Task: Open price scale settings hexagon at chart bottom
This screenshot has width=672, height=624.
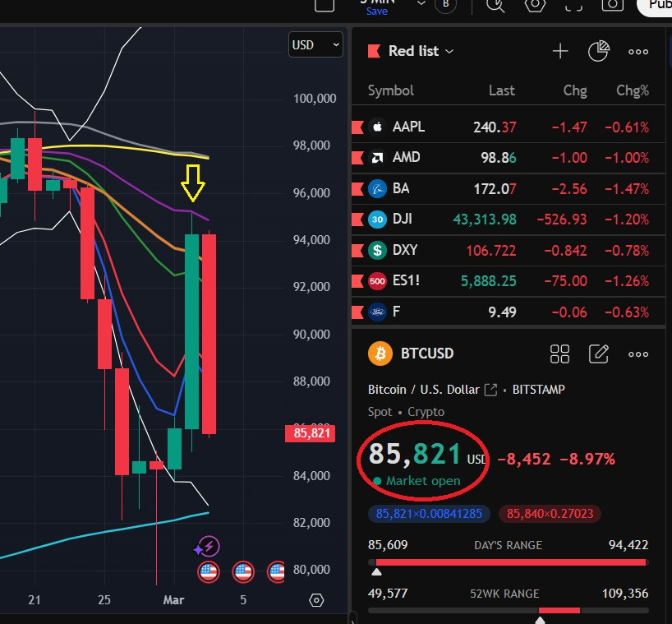Action: click(x=316, y=600)
